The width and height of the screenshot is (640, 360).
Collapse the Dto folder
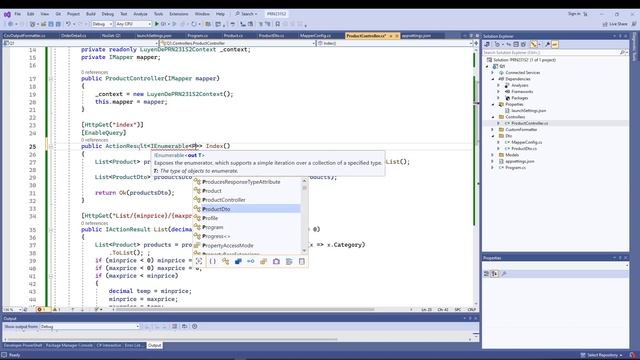coord(493,136)
